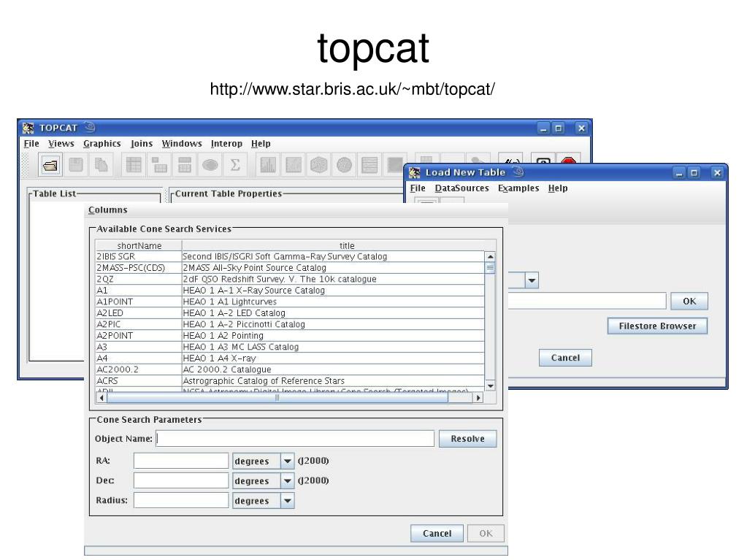Open DataSources menu in Load New Table
747x560 pixels.
461,188
